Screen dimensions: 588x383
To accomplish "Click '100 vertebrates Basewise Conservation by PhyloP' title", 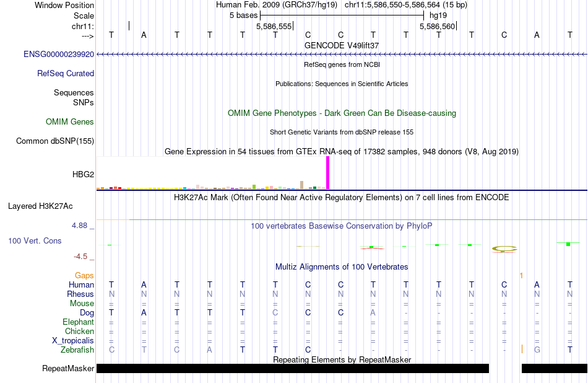I will (x=342, y=226).
